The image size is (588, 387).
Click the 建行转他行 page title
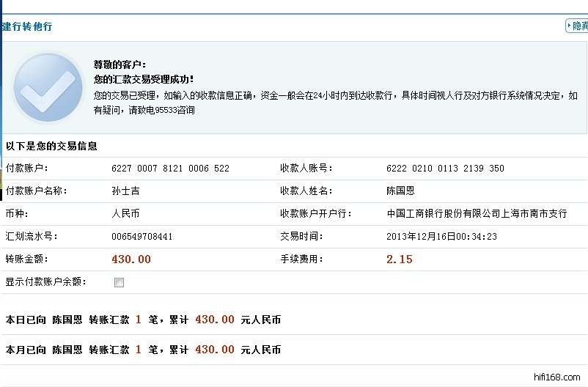26,26
